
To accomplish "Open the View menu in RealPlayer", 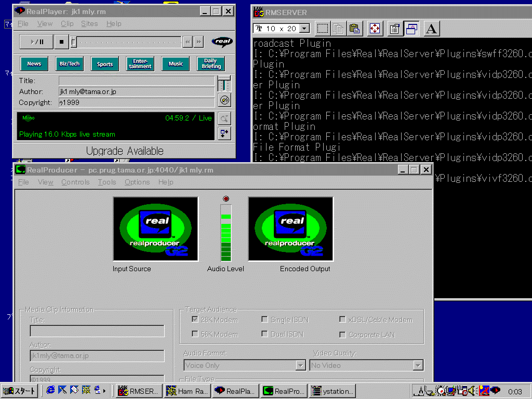I will 45,24.
